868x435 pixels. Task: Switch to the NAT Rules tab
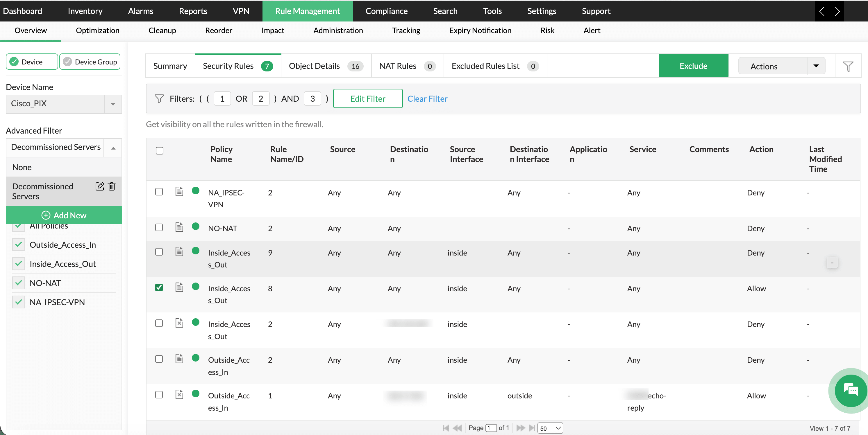(x=407, y=66)
